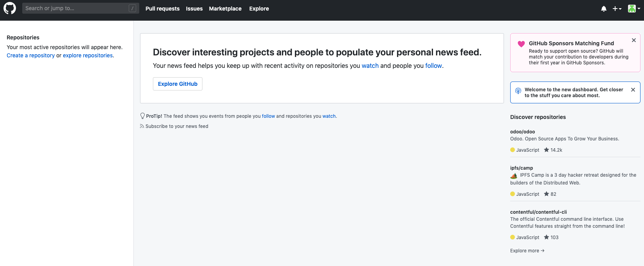Screen dimensions: 644x266
Task: Click the slash shortcut hint in search
Action: 133,8
